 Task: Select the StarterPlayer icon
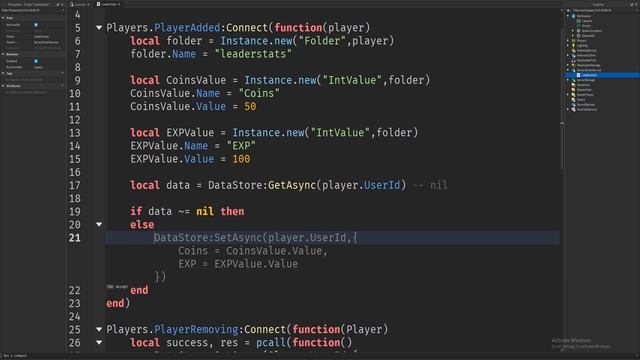pyautogui.click(x=573, y=95)
